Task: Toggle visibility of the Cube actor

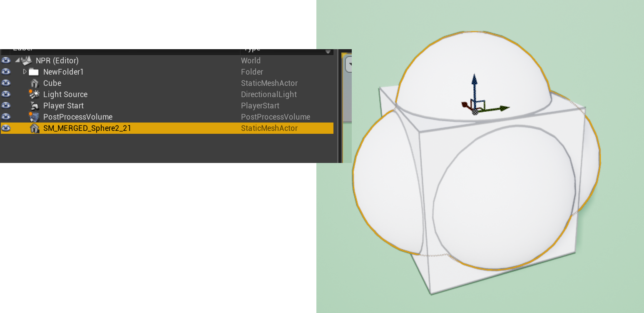Action: coord(6,83)
